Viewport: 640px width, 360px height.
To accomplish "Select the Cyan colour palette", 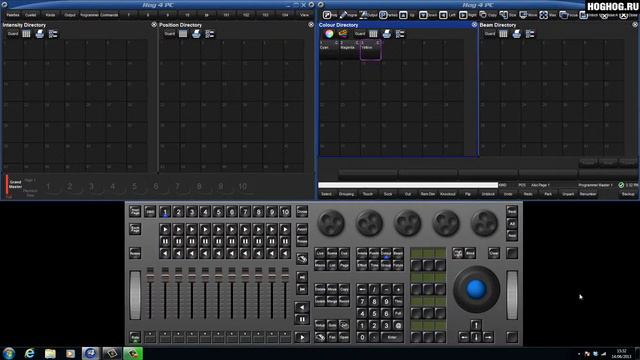I will 329,50.
